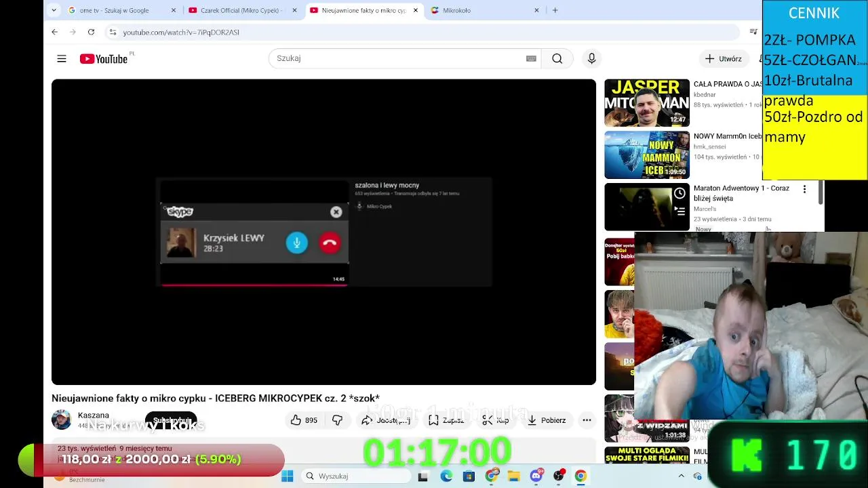Open the YouTube hamburger guide menu

point(62,59)
